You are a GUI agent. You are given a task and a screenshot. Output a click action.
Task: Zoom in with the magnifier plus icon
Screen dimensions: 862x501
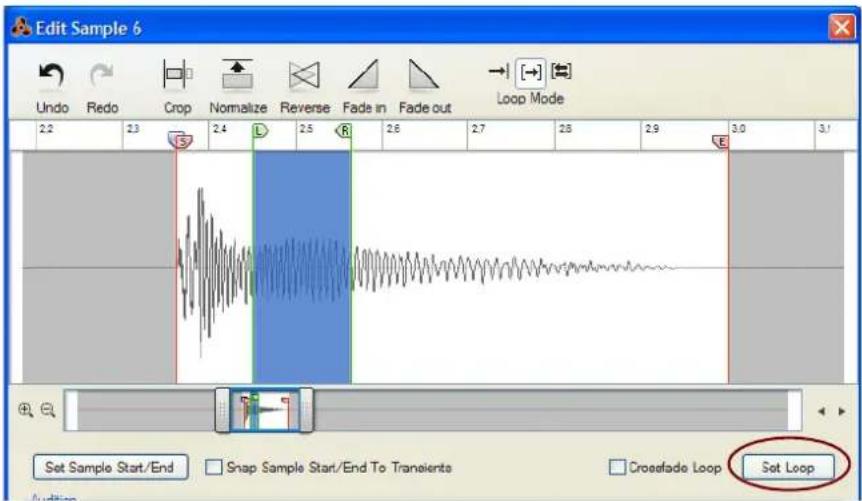tap(25, 410)
